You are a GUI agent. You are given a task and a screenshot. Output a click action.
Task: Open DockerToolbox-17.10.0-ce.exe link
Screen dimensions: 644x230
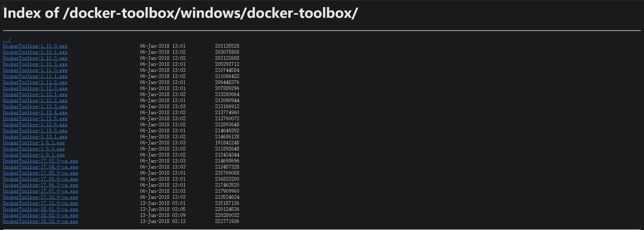[41, 197]
